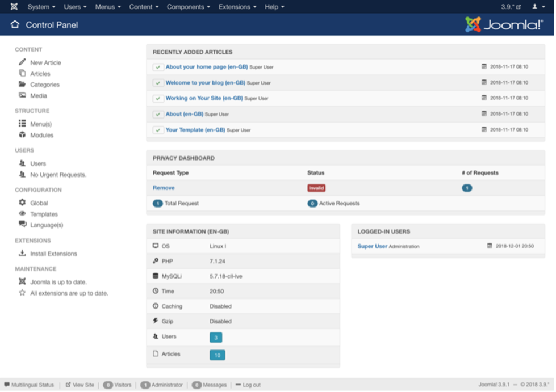Toggle publish checkmark on Your Template article

[x=158, y=130]
